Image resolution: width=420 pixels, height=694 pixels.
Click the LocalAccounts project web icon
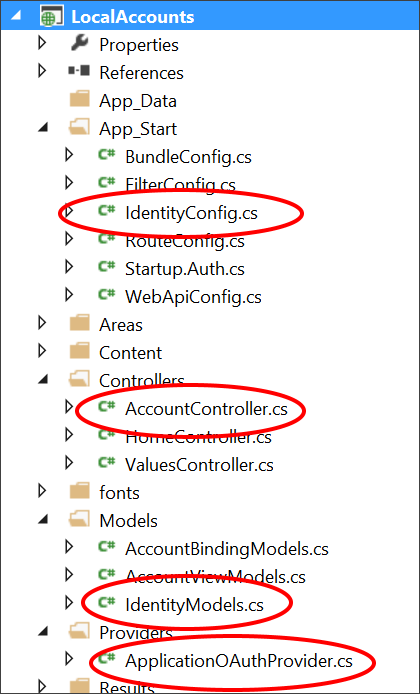point(54,17)
